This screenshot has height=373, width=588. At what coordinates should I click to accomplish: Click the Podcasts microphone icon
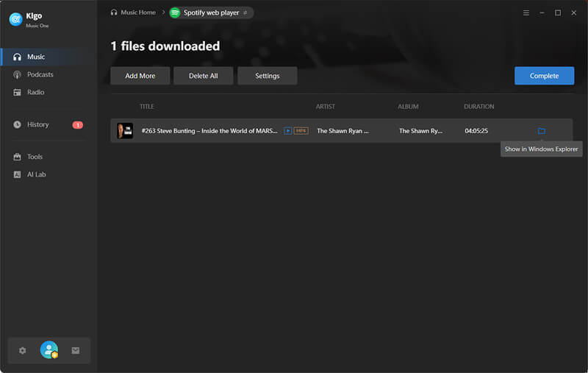pos(17,74)
